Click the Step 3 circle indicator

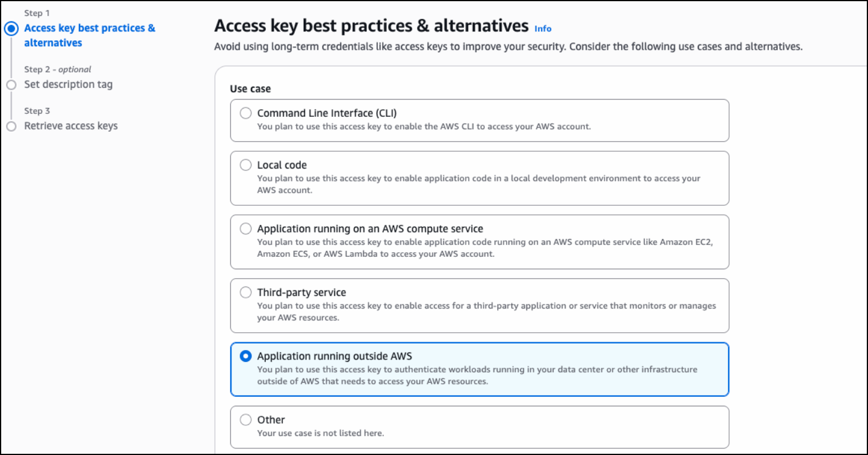(11, 126)
